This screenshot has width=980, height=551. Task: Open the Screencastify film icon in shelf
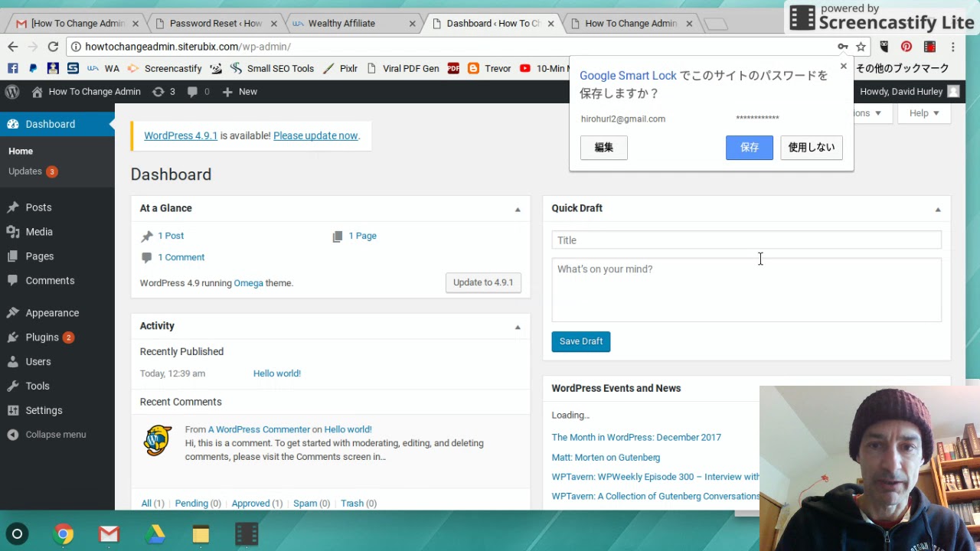(247, 534)
